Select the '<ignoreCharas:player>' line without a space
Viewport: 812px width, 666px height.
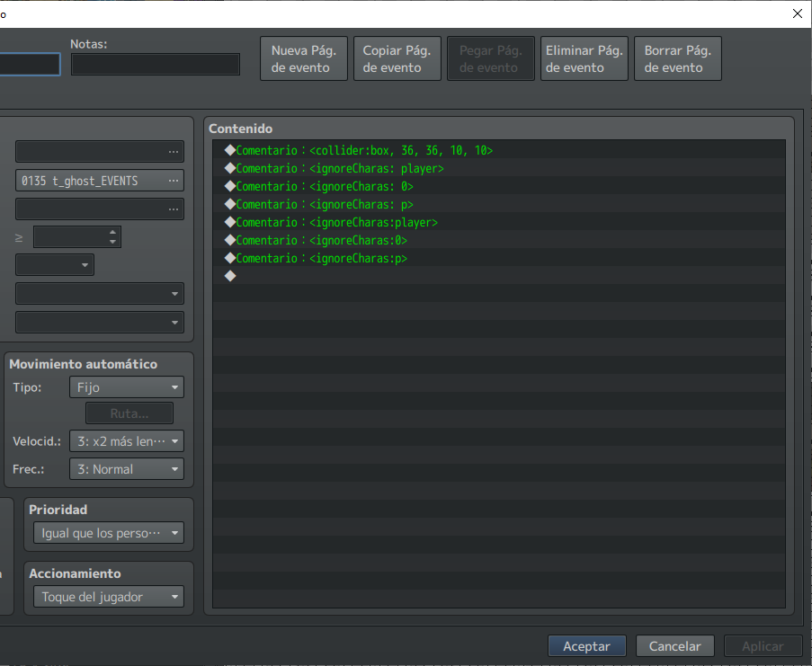click(499, 223)
